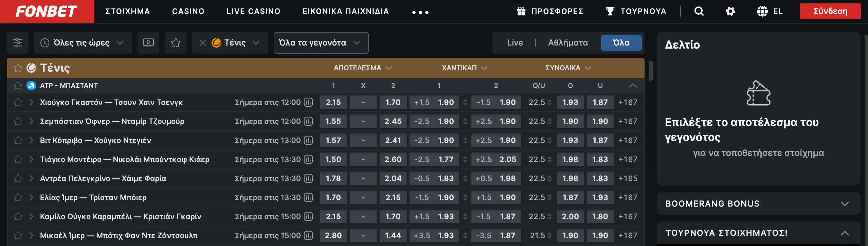
Task: Open the Όλα τα γεγονότα dropdown
Action: tap(321, 43)
